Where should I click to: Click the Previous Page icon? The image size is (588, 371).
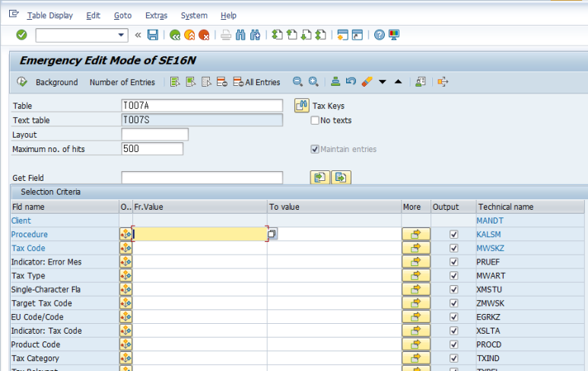pos(291,35)
